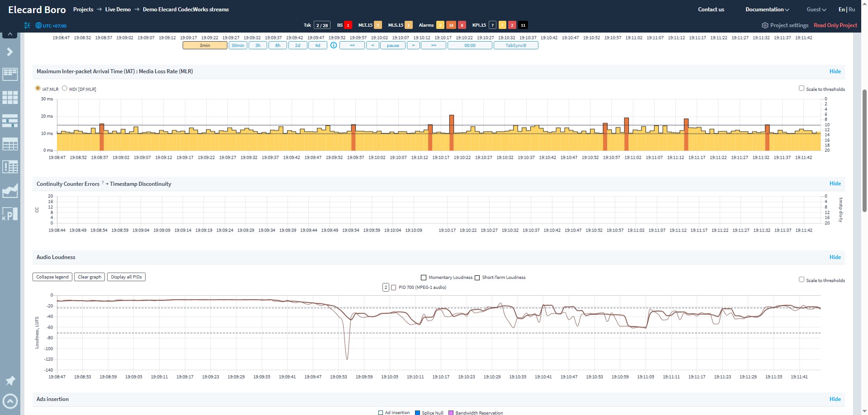Open the table view icon in sidebar

[x=10, y=144]
